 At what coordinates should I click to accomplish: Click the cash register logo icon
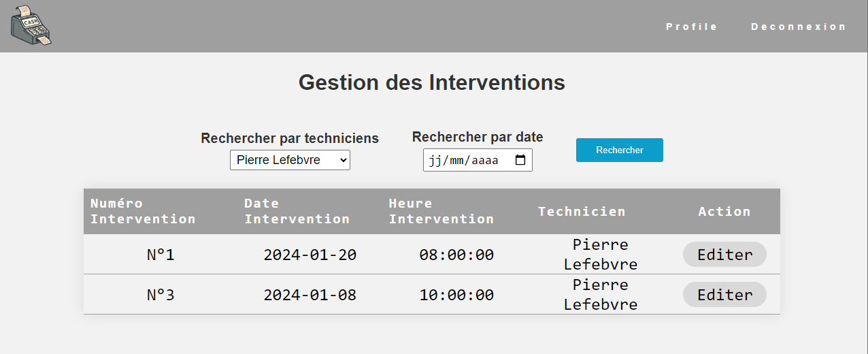pyautogui.click(x=31, y=26)
